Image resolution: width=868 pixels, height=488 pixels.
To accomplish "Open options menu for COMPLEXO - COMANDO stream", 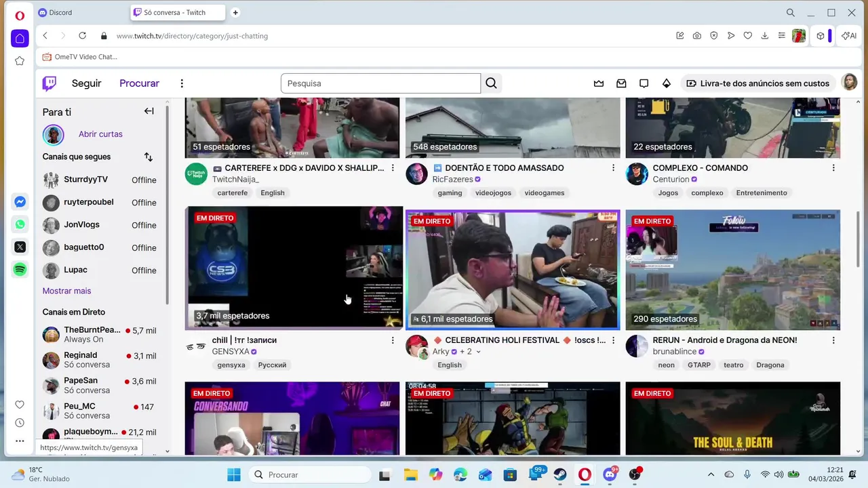I will click(833, 168).
